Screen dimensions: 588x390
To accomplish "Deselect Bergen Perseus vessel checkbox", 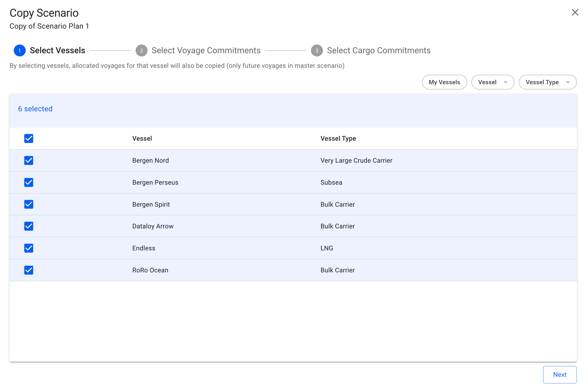I will [29, 183].
